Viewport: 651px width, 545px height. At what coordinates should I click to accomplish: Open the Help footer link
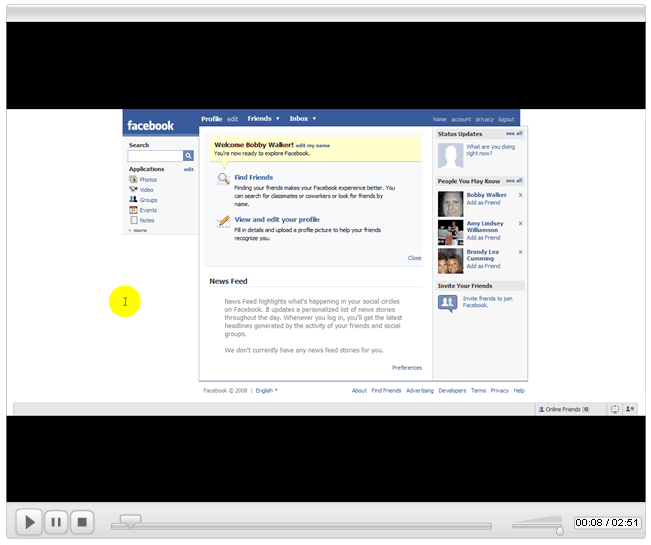[519, 391]
